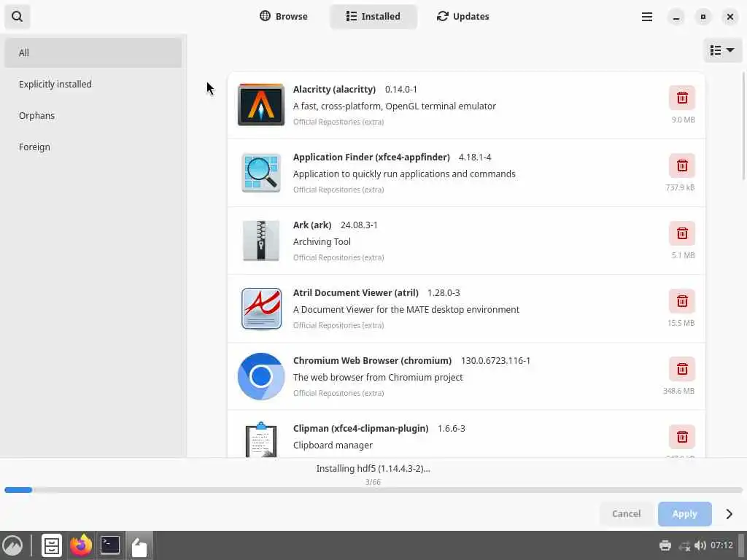Click the 07:12 clock in the taskbar

coord(721,545)
